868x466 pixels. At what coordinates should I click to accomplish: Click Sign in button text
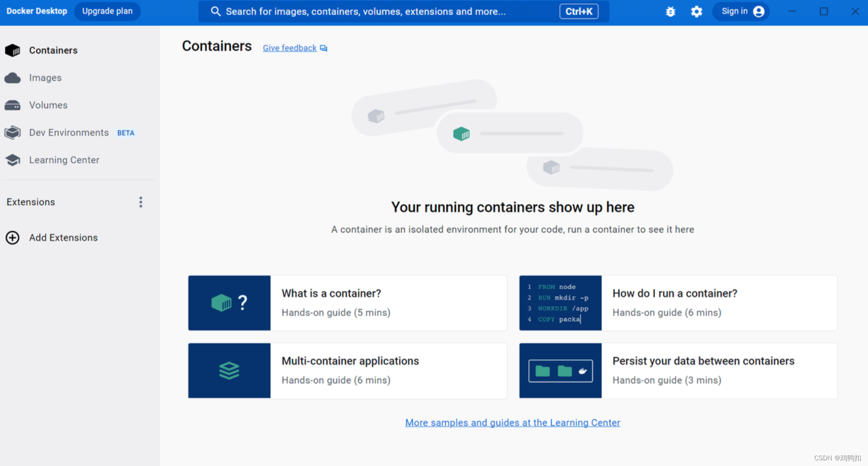click(734, 11)
